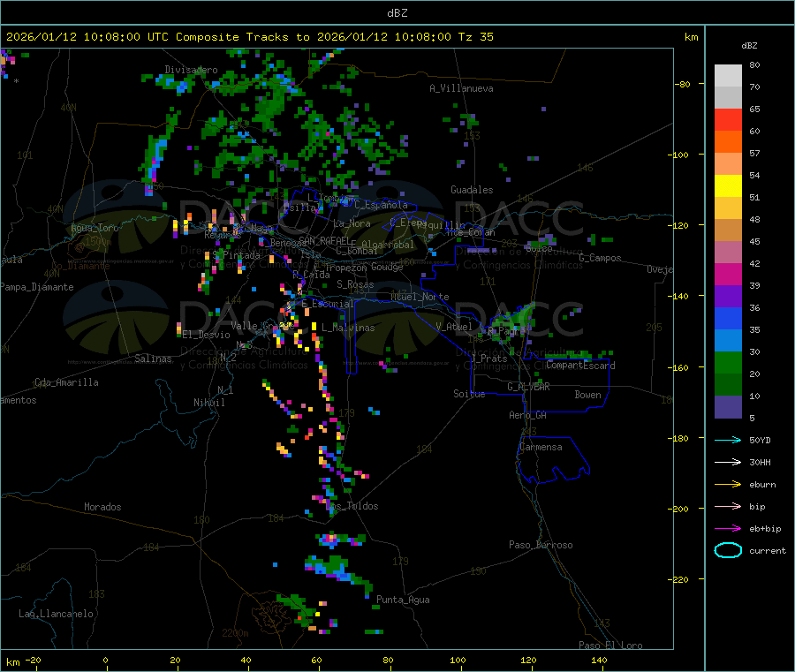The height and width of the screenshot is (672, 795).
Task: Click the 'La_Nora' map label
Action: click(x=352, y=223)
